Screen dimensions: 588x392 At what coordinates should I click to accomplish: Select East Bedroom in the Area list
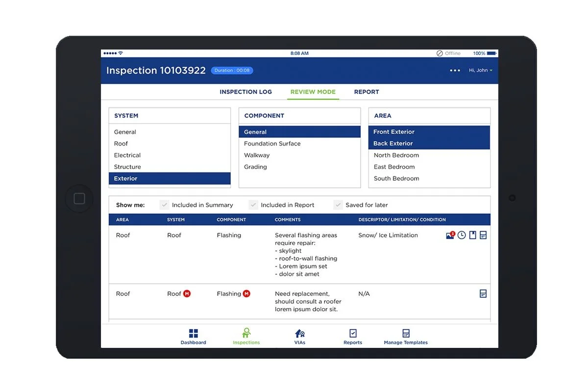pos(429,167)
